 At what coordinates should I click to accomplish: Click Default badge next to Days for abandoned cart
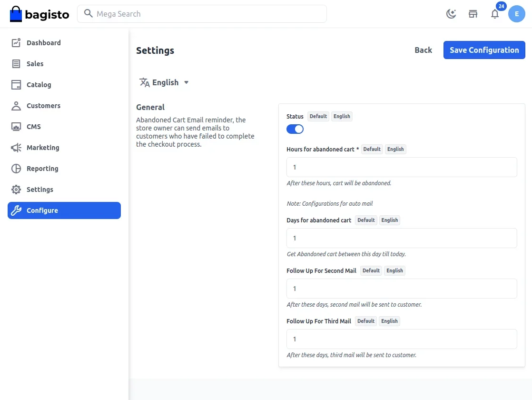pyautogui.click(x=366, y=220)
